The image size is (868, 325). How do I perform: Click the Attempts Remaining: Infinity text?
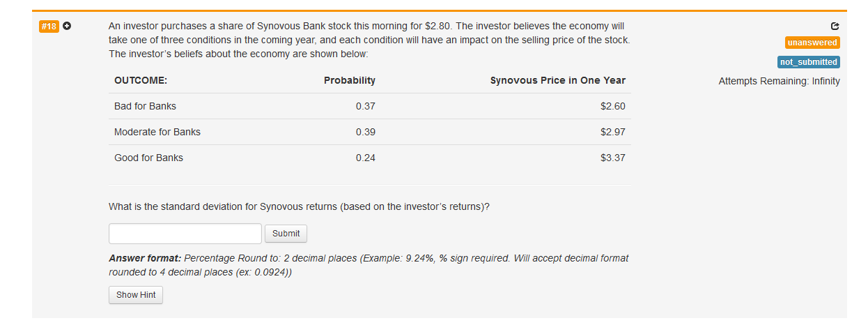click(780, 81)
